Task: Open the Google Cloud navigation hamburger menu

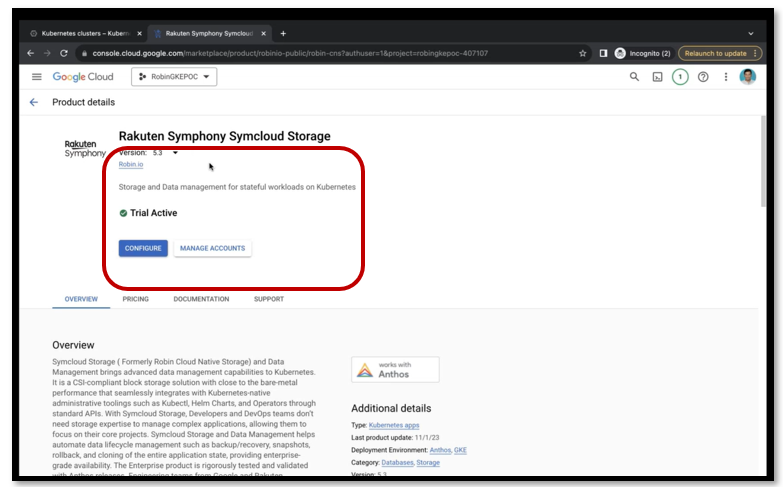Action: [x=36, y=76]
